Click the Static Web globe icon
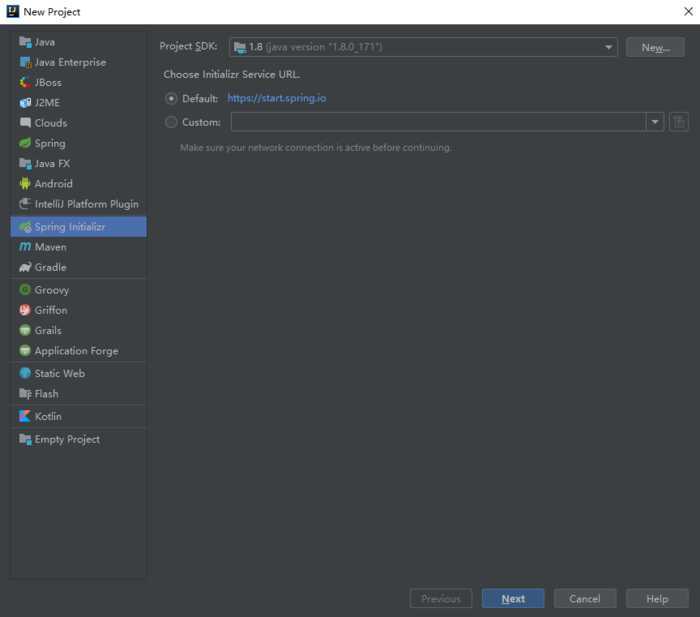The width and height of the screenshot is (700, 617). [x=25, y=373]
